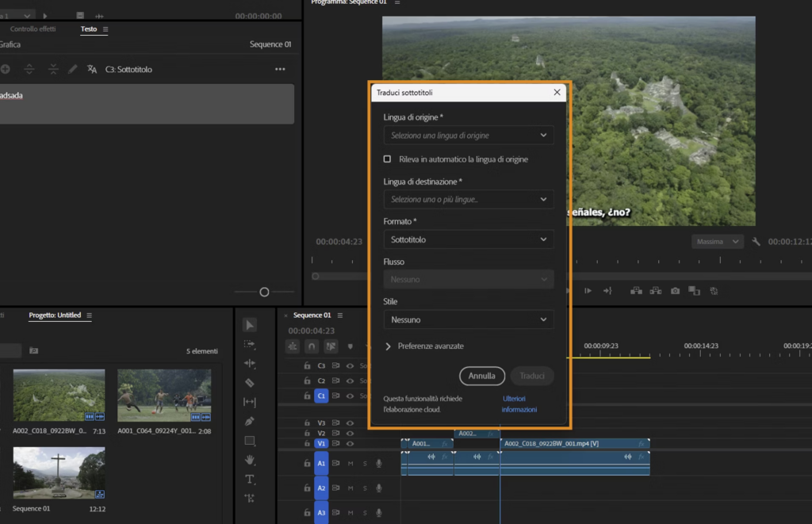Image resolution: width=812 pixels, height=524 pixels.
Task: Toggle visibility eye of video track V3
Action: [350, 423]
